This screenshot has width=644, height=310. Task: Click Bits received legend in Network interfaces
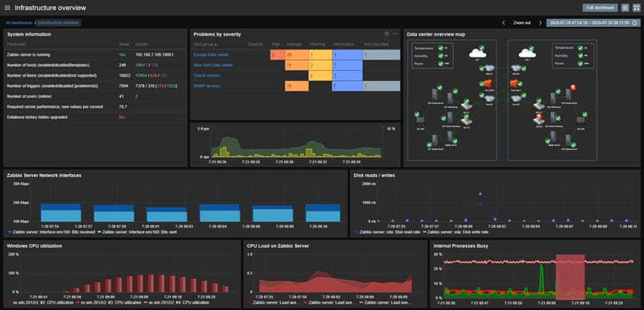coord(51,232)
